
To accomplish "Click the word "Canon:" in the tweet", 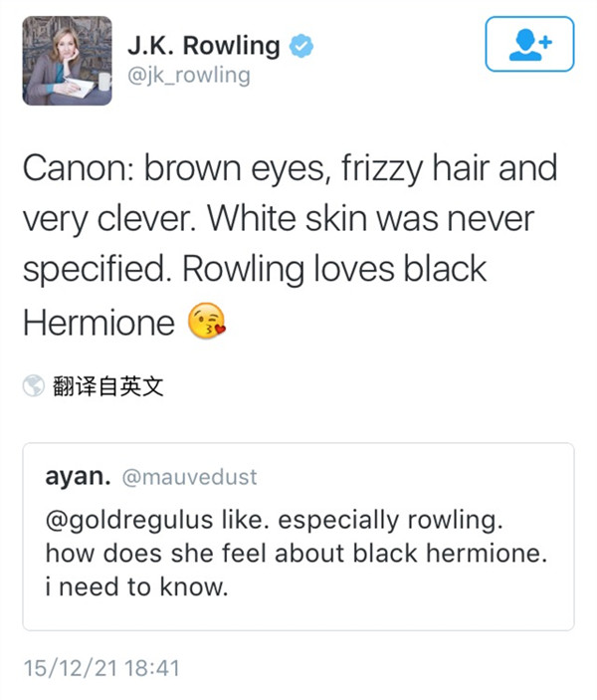I will point(79,169).
